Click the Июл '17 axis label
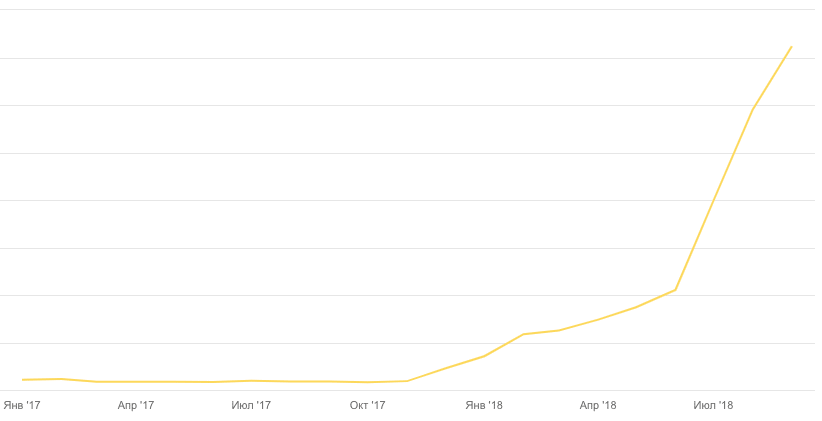 [x=251, y=405]
